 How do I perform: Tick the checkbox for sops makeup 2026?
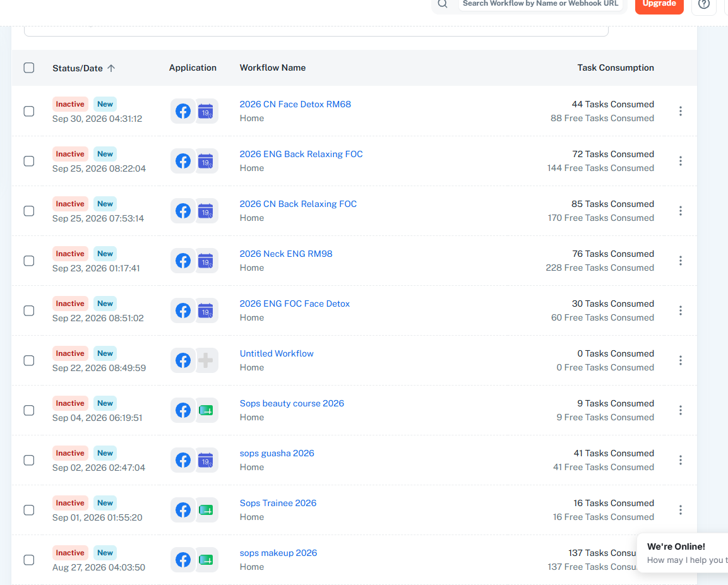click(x=29, y=560)
